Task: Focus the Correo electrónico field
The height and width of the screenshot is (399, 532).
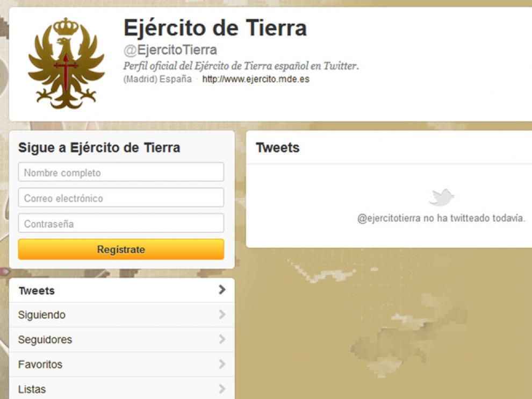Action: 121,198
